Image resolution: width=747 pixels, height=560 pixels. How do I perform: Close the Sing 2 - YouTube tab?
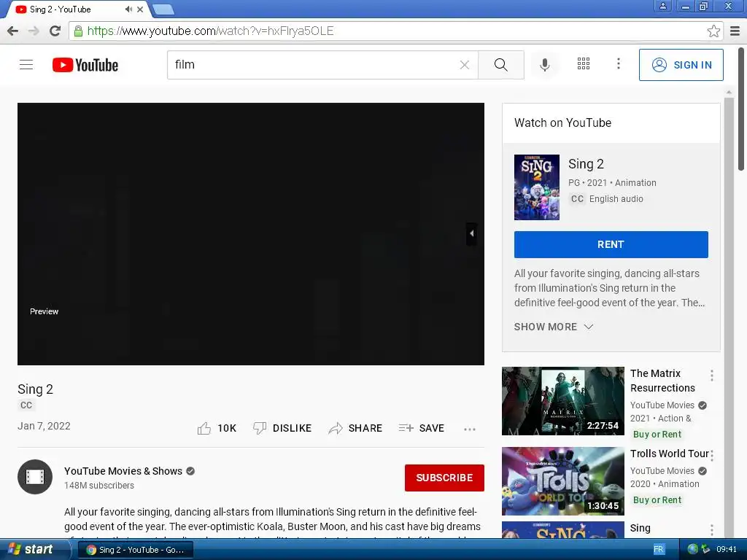click(x=140, y=9)
